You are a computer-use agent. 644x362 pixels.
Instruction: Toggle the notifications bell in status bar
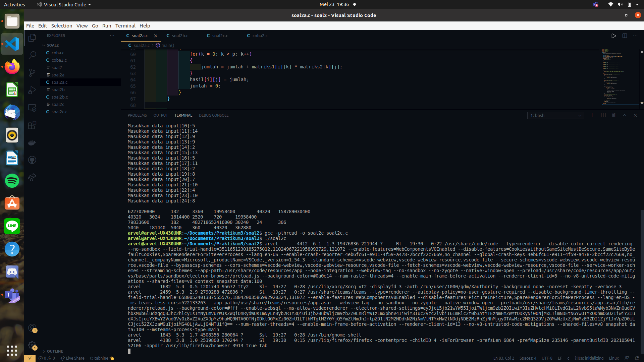click(637, 358)
